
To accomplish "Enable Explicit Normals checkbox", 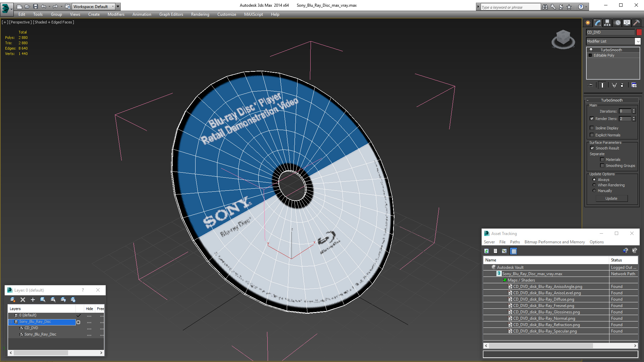I will coord(592,135).
